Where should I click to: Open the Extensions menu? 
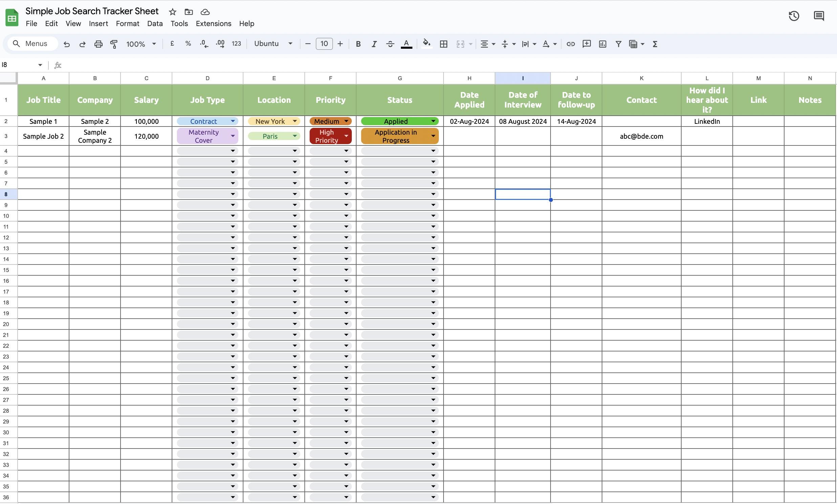213,23
